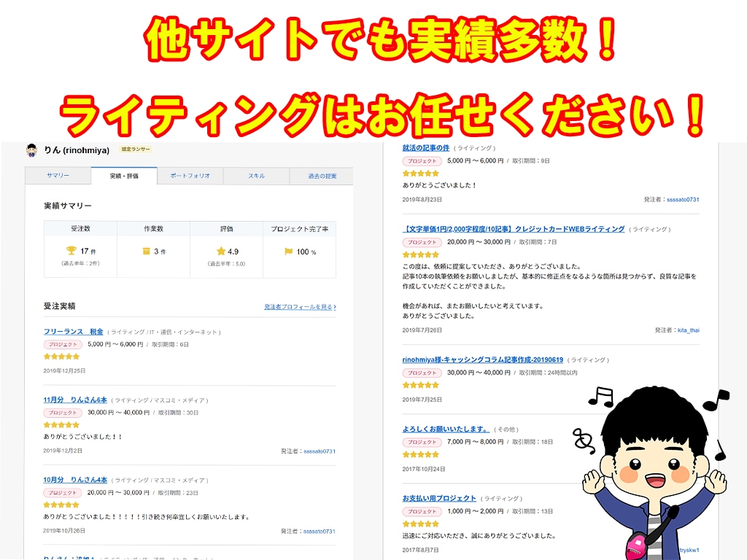Click the flag icon beside 100%
Viewport: 747px width, 560px height.
[288, 252]
